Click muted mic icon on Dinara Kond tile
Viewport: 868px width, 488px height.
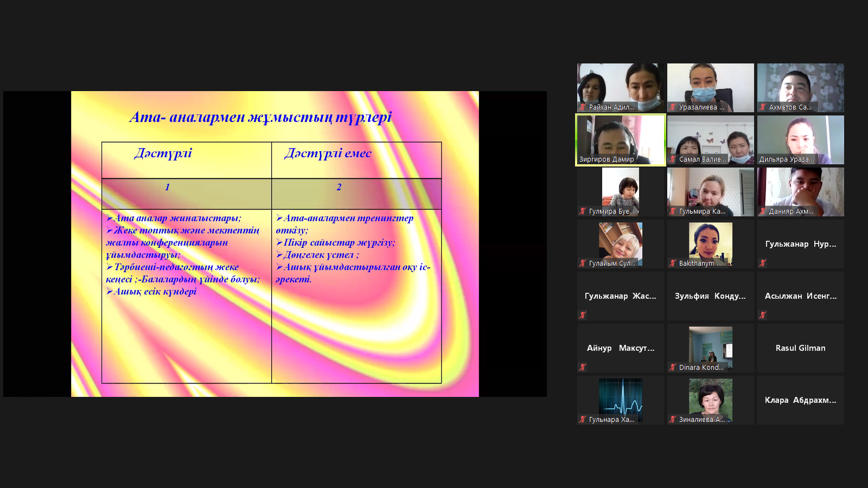coord(673,367)
